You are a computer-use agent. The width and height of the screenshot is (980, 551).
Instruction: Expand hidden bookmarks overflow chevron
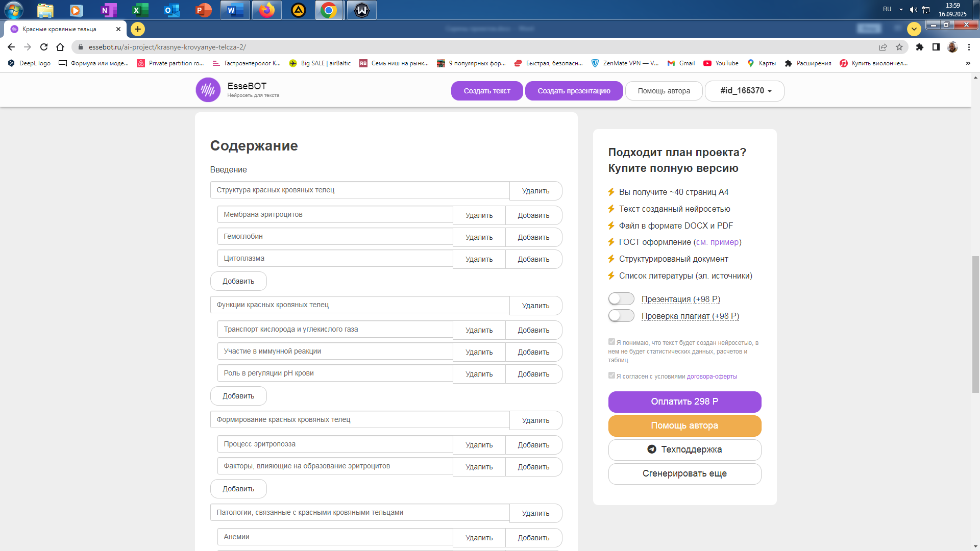point(968,63)
